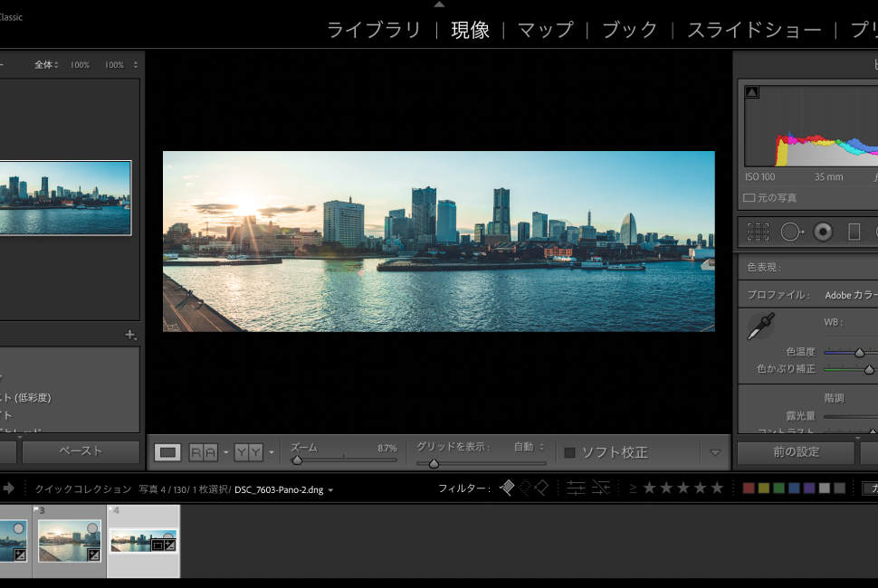Screen dimensions: 878x588
Task: Filter by unflagged photos icon
Action: click(x=525, y=488)
